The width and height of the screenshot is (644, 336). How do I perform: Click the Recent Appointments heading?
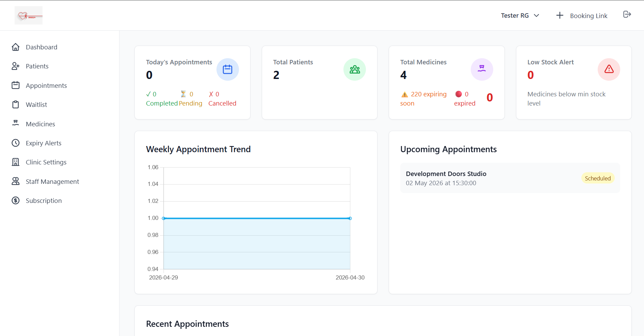pyautogui.click(x=187, y=324)
